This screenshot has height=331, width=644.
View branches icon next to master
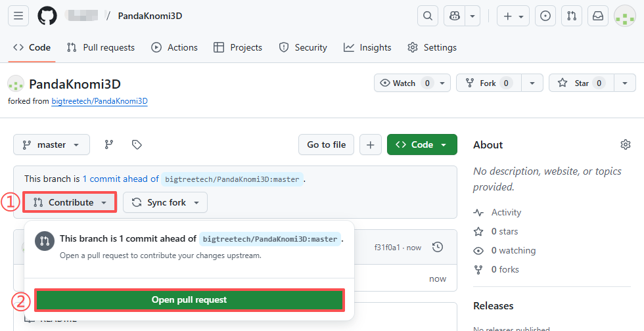(109, 144)
